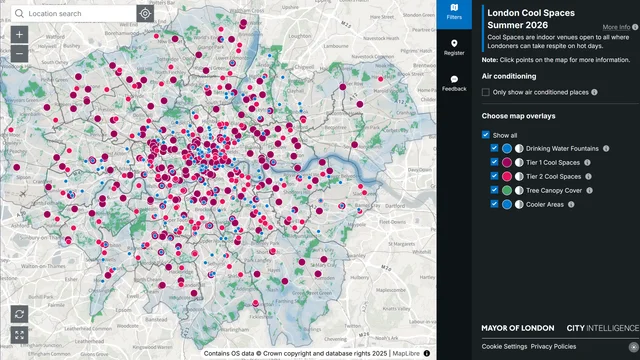Click info icon next to More Info
Viewport: 640px width, 360px height.
point(635,27)
